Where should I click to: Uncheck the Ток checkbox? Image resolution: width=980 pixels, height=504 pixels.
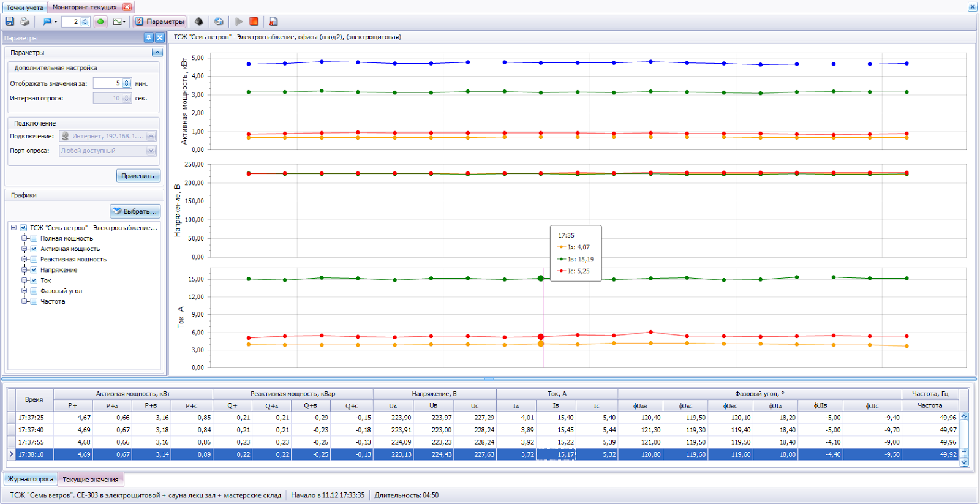[34, 280]
